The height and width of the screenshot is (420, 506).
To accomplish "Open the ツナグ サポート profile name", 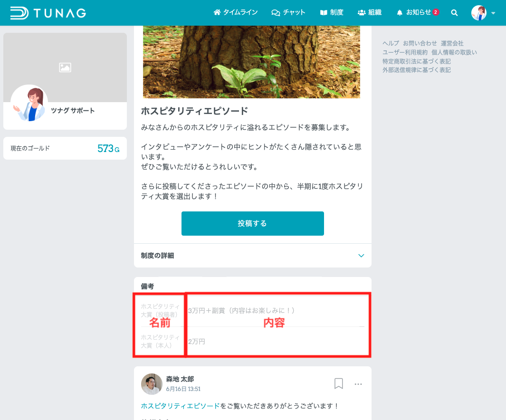I will tap(73, 111).
